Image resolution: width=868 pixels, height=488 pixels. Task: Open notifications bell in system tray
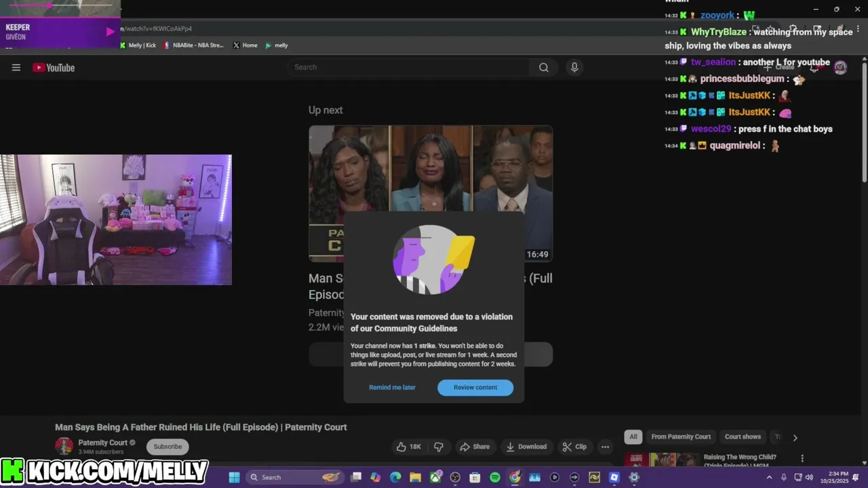[x=856, y=477]
